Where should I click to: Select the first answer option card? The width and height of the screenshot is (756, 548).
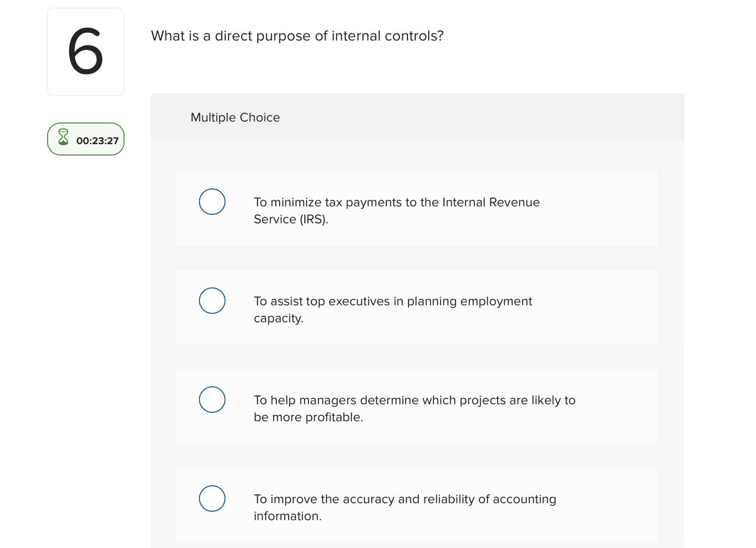(x=416, y=208)
